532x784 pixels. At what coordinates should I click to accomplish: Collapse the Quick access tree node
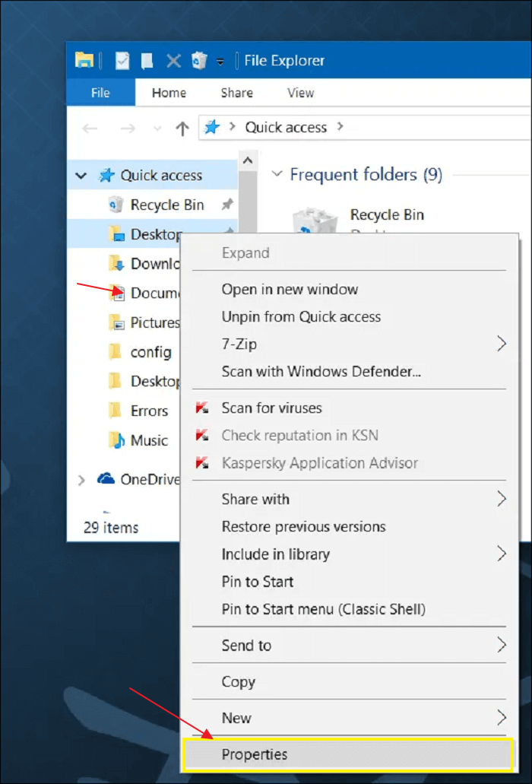(81, 176)
